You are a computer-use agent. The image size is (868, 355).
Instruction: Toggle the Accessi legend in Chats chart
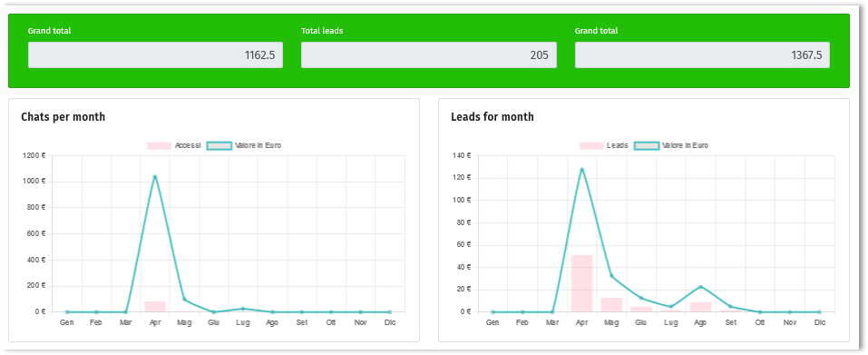[x=174, y=145]
